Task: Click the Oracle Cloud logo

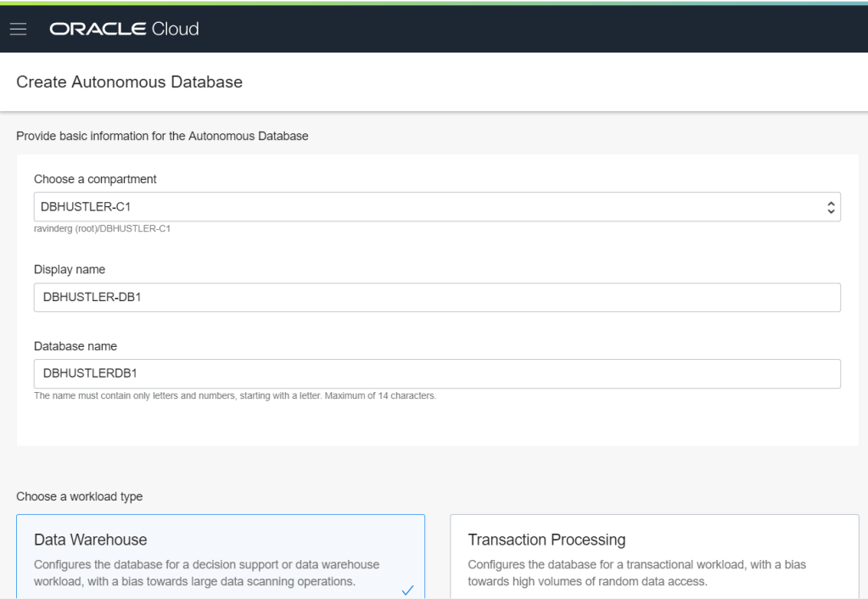Action: 124,30
